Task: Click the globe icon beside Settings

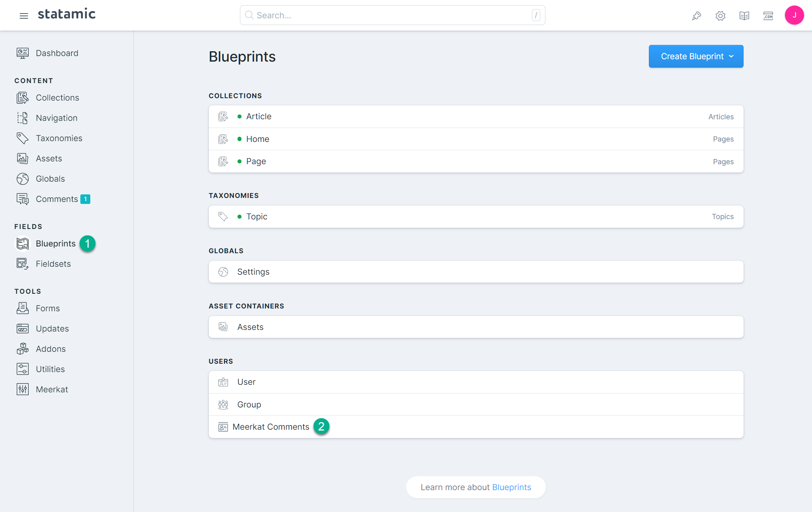Action: click(223, 272)
